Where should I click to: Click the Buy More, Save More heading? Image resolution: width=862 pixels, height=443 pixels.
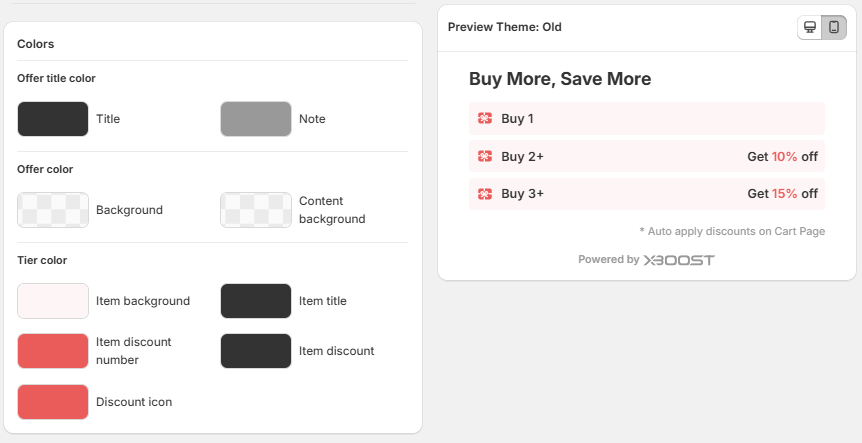(560, 79)
